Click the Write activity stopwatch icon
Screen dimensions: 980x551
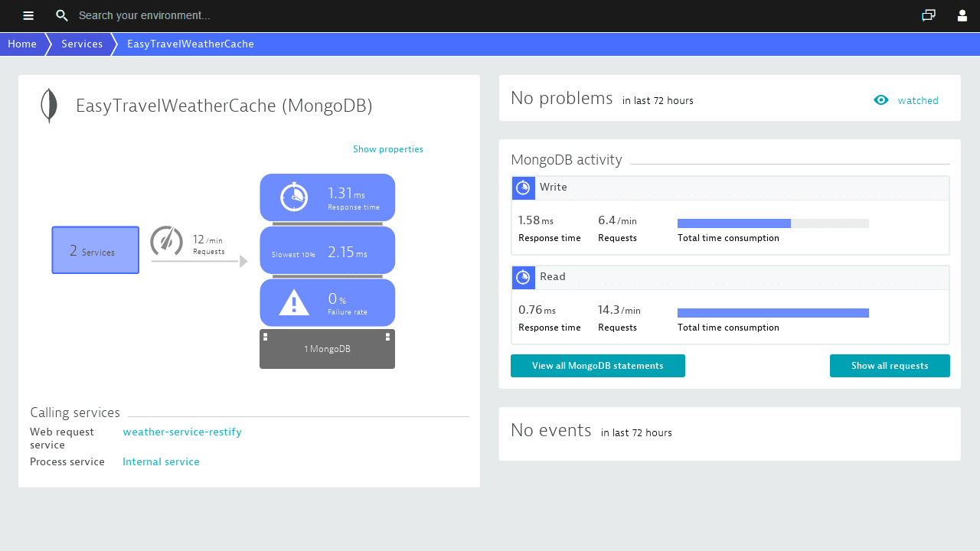(524, 187)
